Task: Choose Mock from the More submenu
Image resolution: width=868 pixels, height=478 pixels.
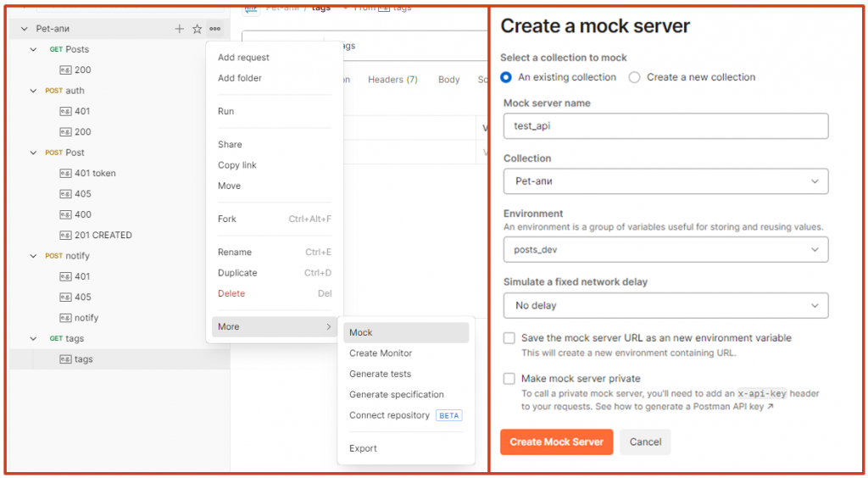Action: pyautogui.click(x=361, y=332)
